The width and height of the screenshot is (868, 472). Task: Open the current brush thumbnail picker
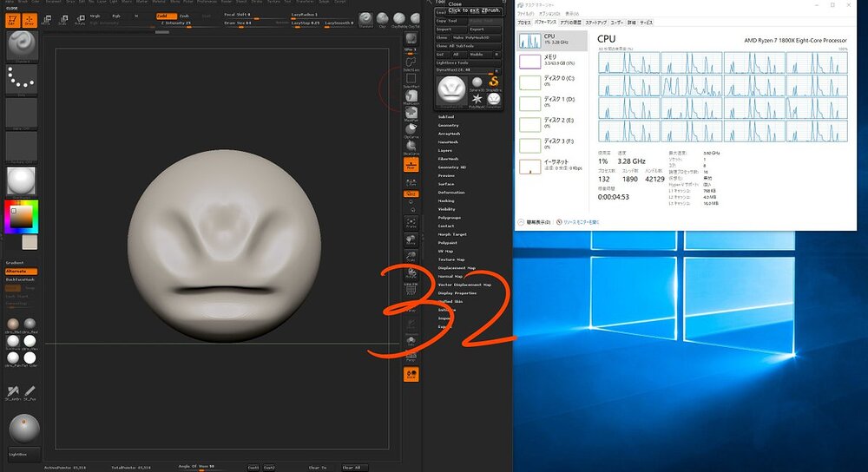22,46
